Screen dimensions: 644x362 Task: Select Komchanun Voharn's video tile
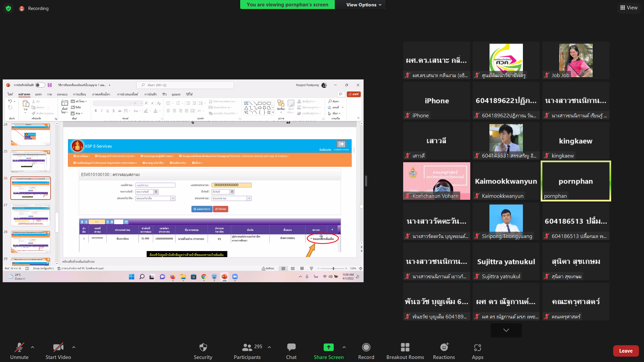(x=436, y=181)
